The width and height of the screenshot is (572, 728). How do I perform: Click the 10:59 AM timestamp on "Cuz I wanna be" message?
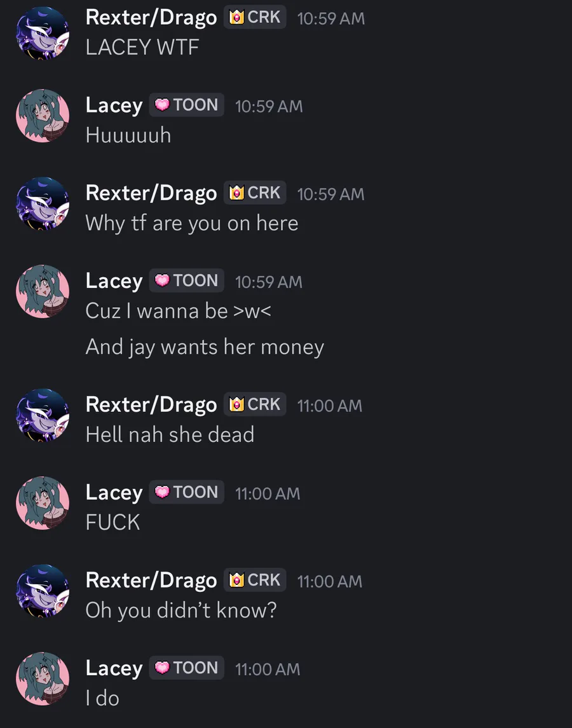[269, 282]
